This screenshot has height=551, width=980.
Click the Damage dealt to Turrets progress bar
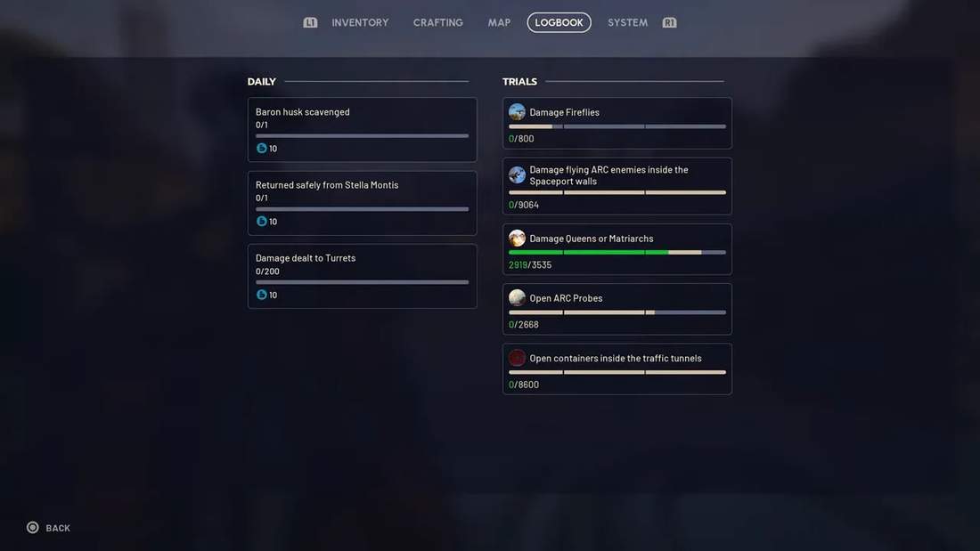[362, 282]
